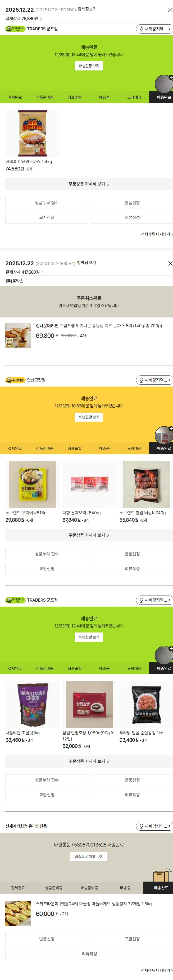Select 점포출발 step in 안산고잔점 order
The image size is (173, 980).
coord(75,449)
